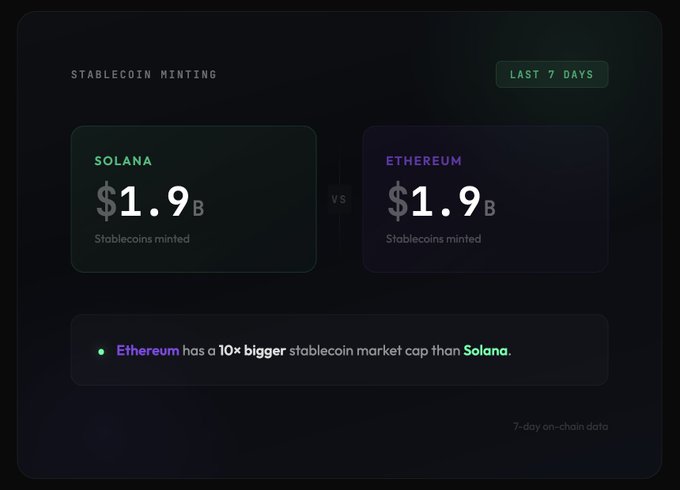Click the LAST 7 DAYS badge
The image size is (680, 490).
tap(552, 75)
